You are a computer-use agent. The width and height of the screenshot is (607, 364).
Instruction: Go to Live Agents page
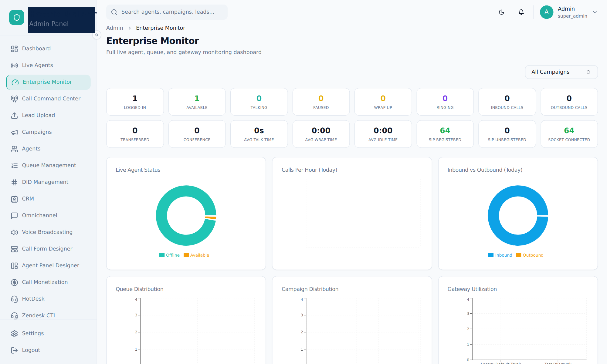pyautogui.click(x=48, y=65)
